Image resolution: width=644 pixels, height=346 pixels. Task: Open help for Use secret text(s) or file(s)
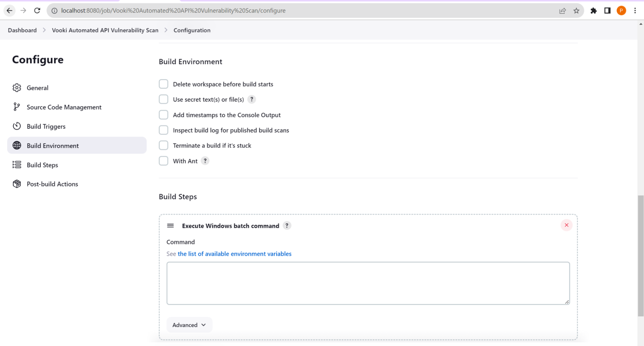(x=252, y=99)
